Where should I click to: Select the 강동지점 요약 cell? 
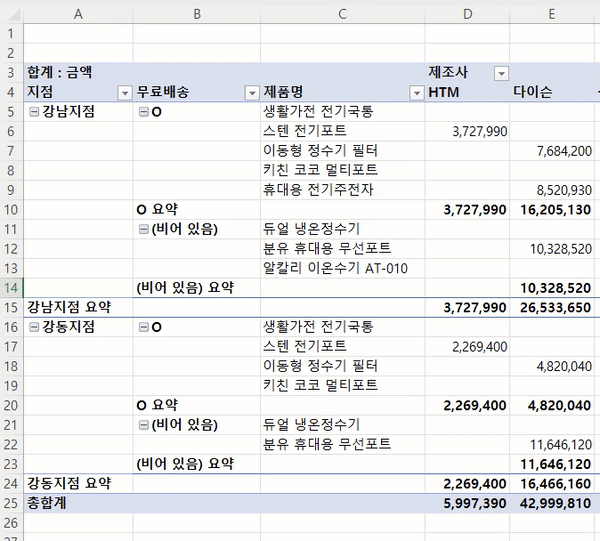pos(78,484)
